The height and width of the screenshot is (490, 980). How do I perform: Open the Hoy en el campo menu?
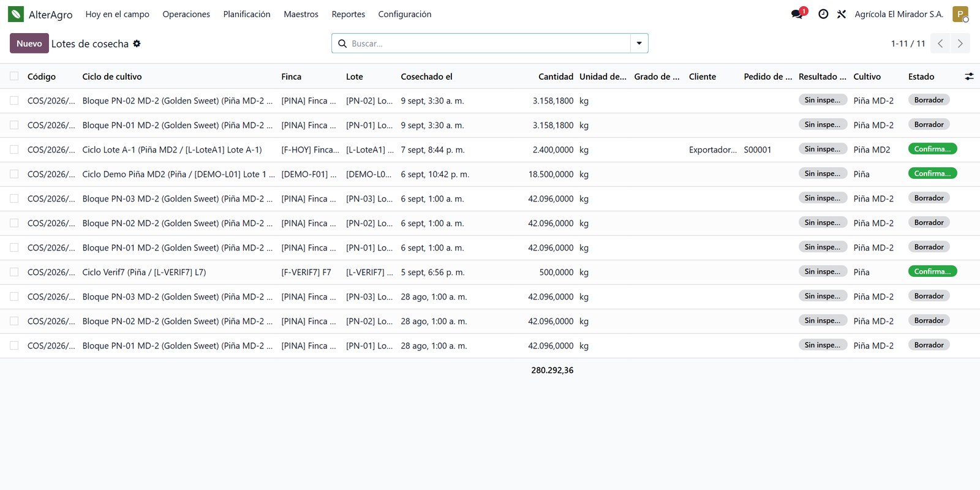(x=117, y=14)
